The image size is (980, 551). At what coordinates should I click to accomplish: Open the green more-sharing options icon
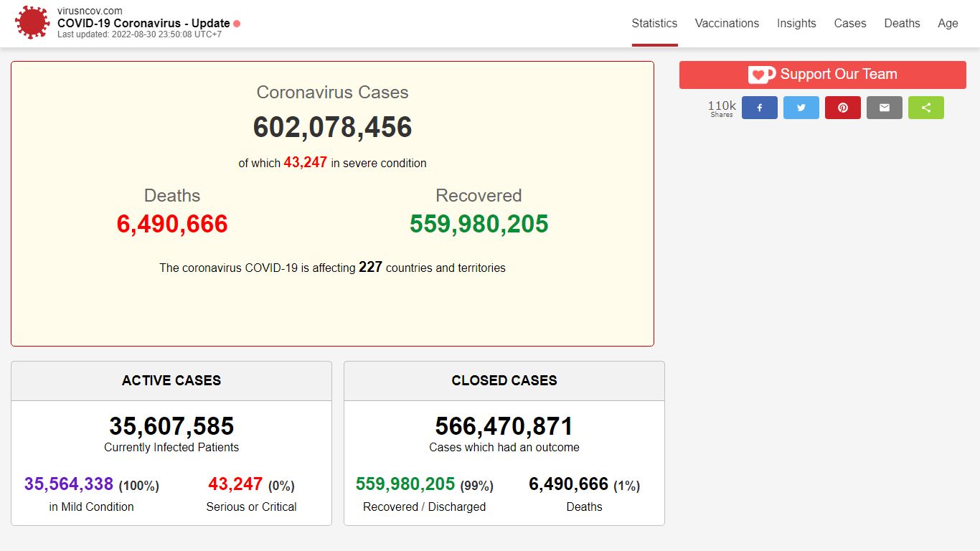tap(926, 108)
